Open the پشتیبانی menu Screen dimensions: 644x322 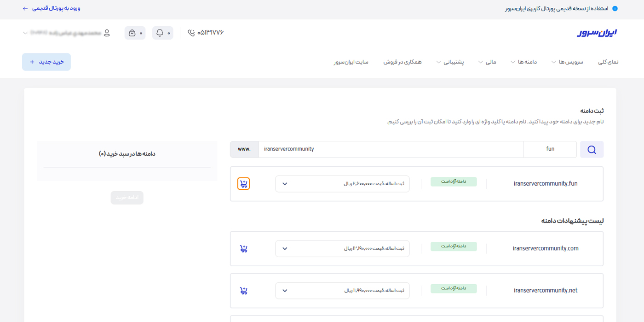pos(450,62)
